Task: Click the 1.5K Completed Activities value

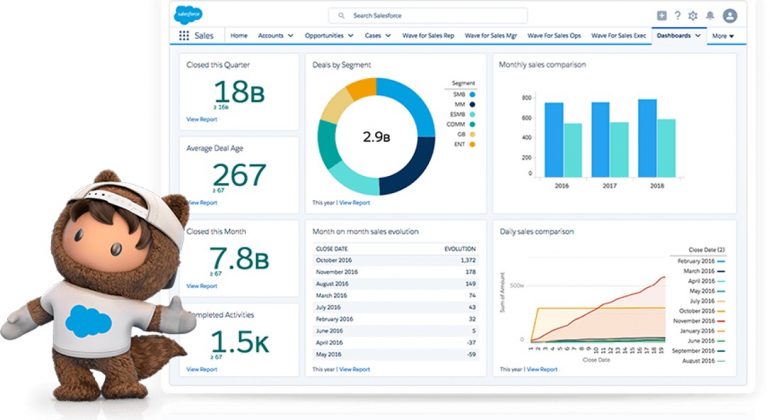Action: pyautogui.click(x=240, y=342)
